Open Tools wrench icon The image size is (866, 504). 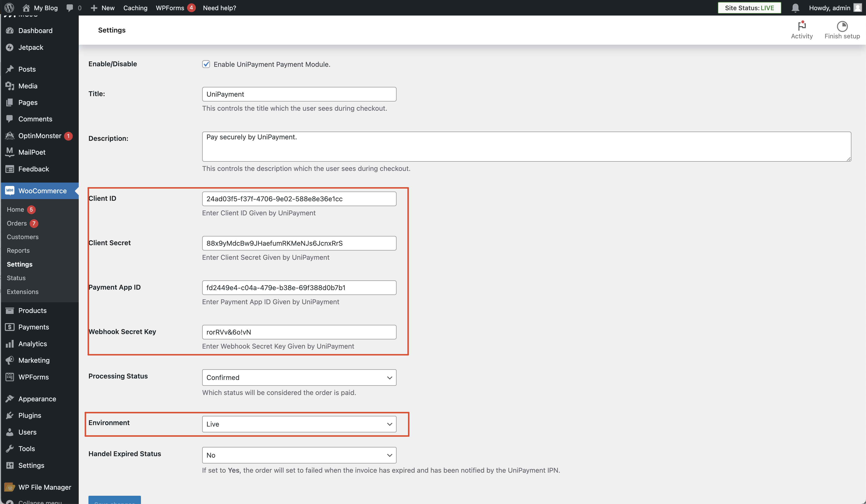pyautogui.click(x=10, y=449)
